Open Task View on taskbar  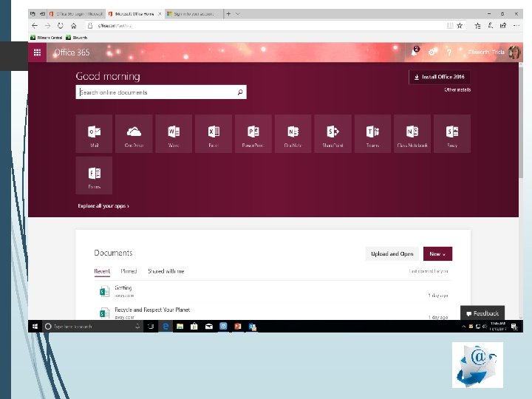tap(151, 327)
